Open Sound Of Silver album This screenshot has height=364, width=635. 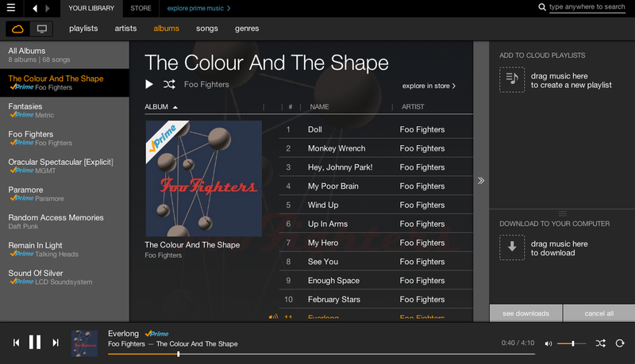(x=64, y=277)
